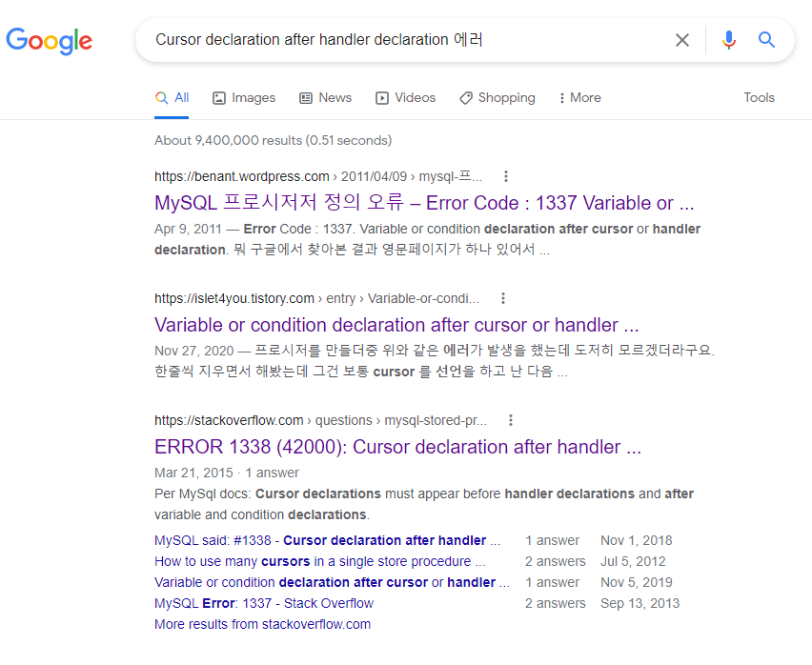The image size is (812, 665).
Task: Click 'Mar 21, 2015 · 1 answer' text
Action: pos(227,473)
